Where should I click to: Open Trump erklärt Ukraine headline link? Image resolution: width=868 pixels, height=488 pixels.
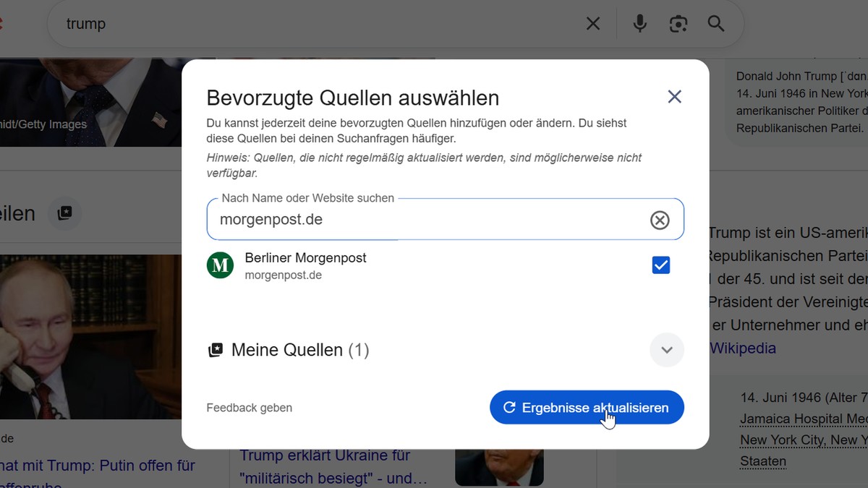[x=333, y=467]
